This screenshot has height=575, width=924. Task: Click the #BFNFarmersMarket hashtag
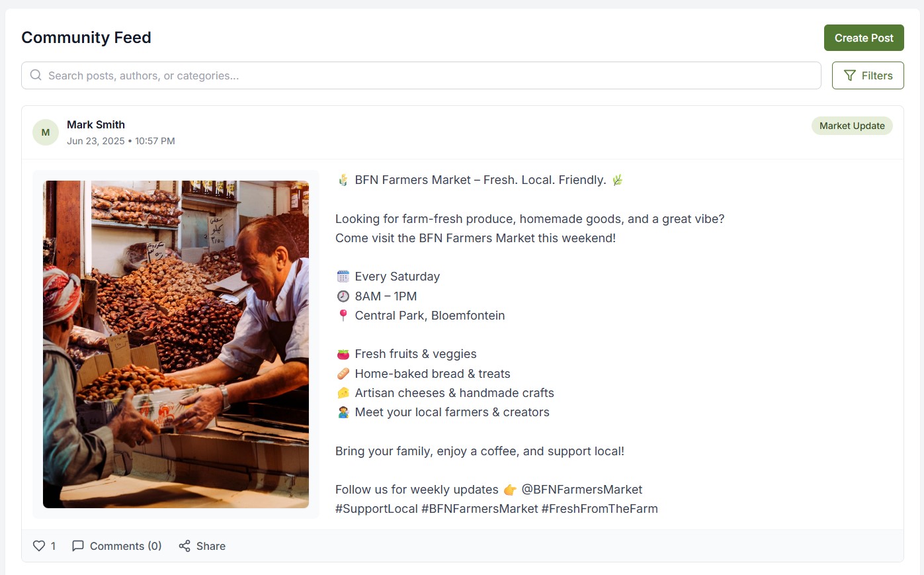click(480, 508)
